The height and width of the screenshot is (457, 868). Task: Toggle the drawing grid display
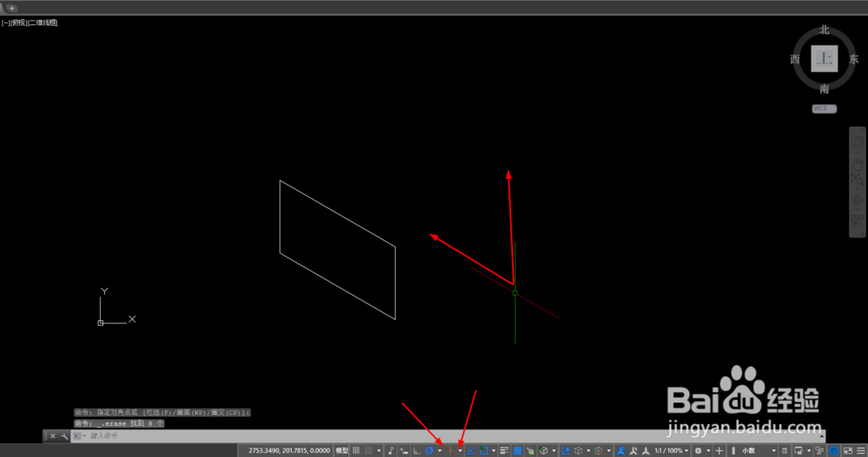click(x=356, y=450)
